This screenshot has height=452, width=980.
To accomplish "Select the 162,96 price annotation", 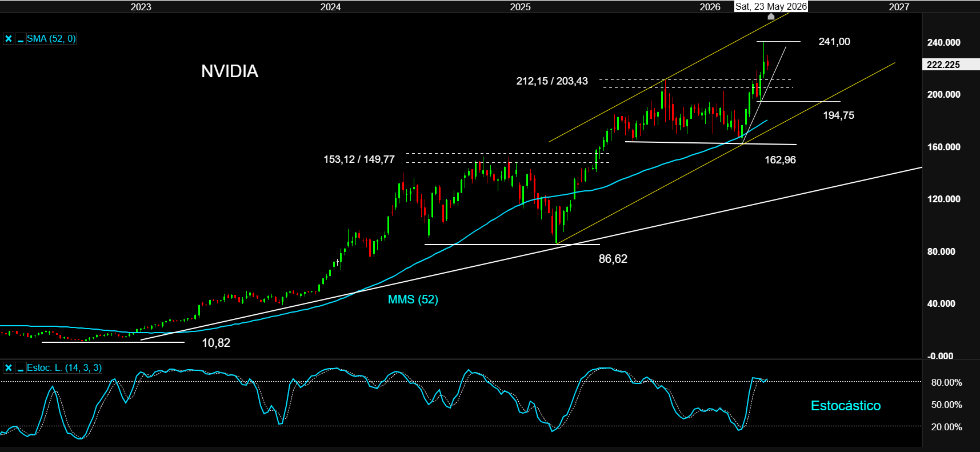I will (780, 160).
